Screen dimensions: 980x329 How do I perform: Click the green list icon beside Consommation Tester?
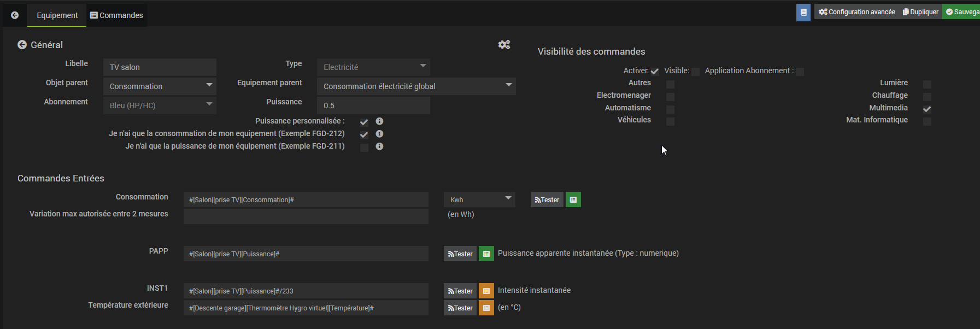pos(573,200)
